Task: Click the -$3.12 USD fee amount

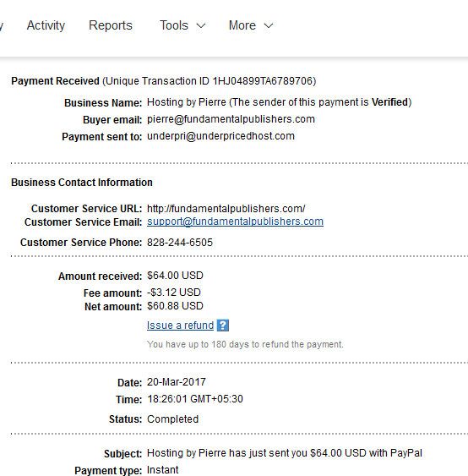Action: (174, 293)
